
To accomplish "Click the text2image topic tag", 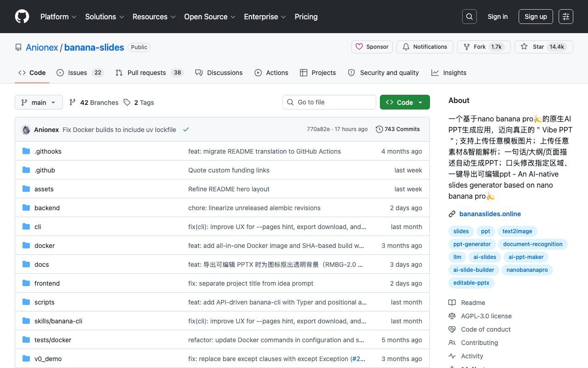I will (517, 231).
